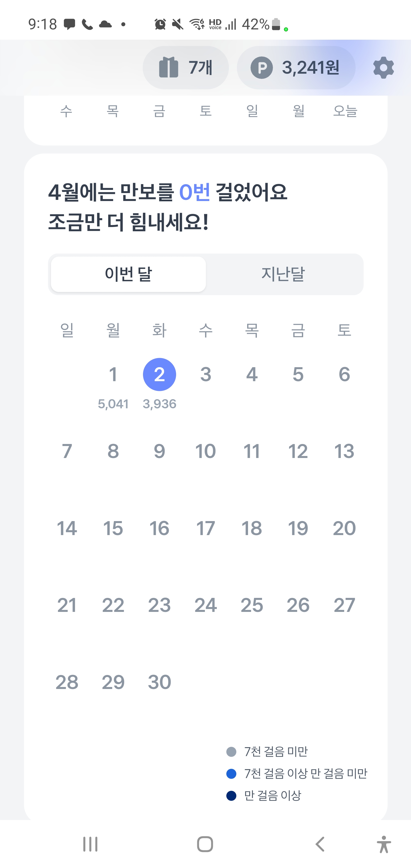Switch to the 지난달 tab

click(283, 274)
